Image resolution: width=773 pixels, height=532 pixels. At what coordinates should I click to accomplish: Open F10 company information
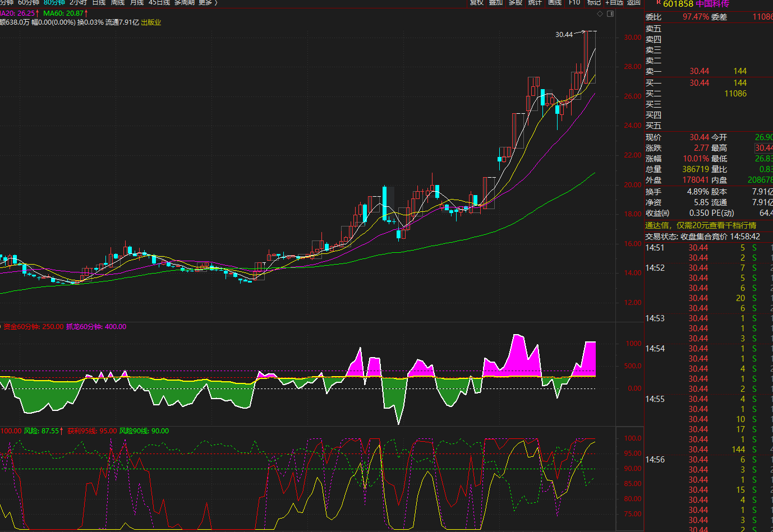[574, 3]
